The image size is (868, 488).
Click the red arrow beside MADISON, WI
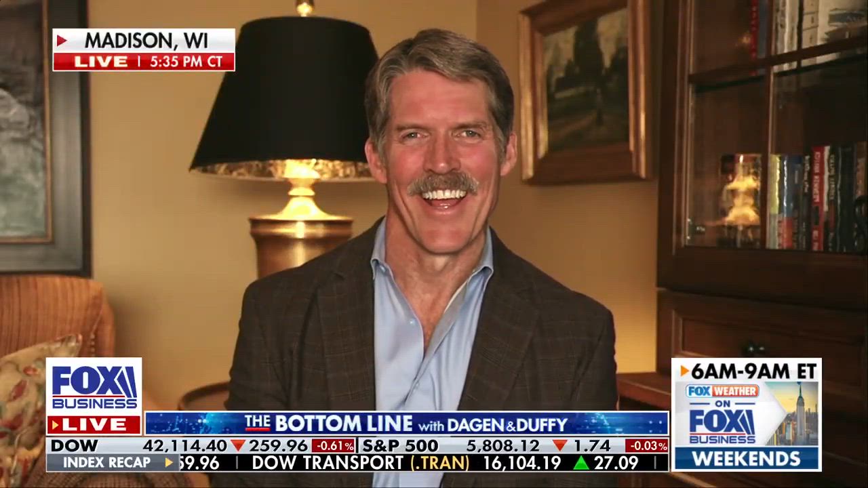click(62, 41)
